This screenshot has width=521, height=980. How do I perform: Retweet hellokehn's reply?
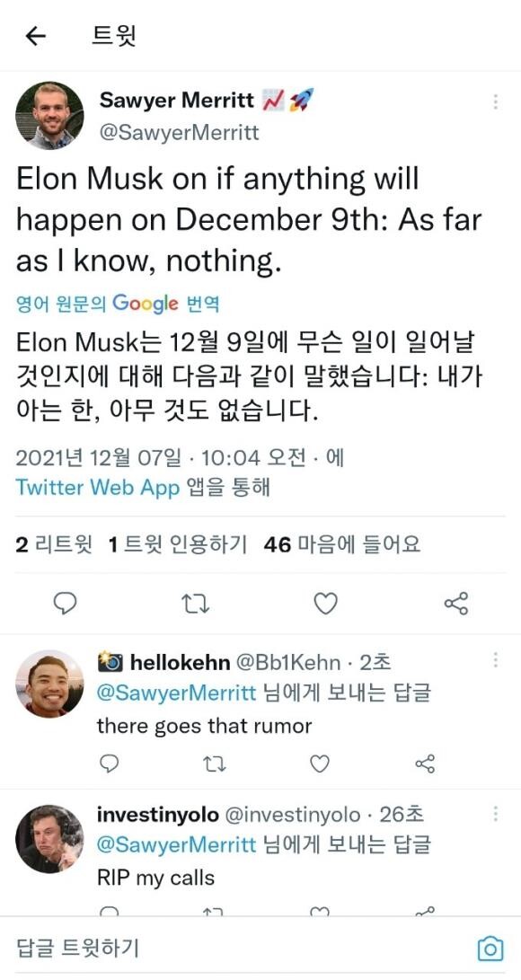coord(216,764)
